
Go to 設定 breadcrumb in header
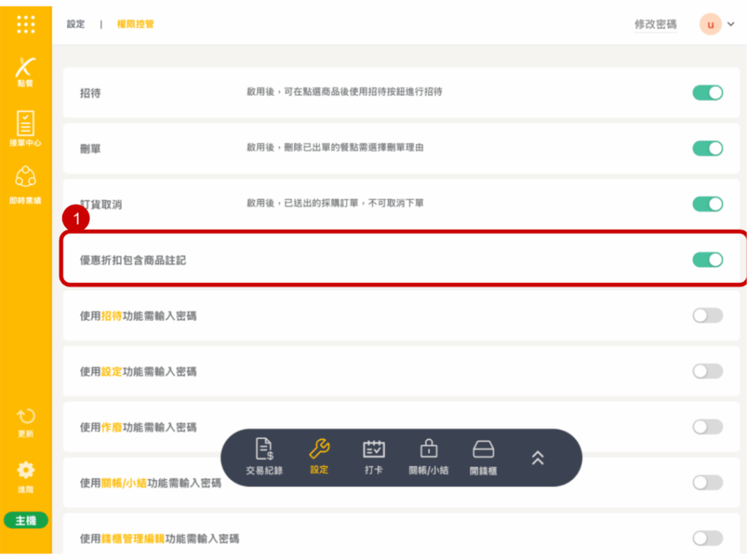[76, 24]
